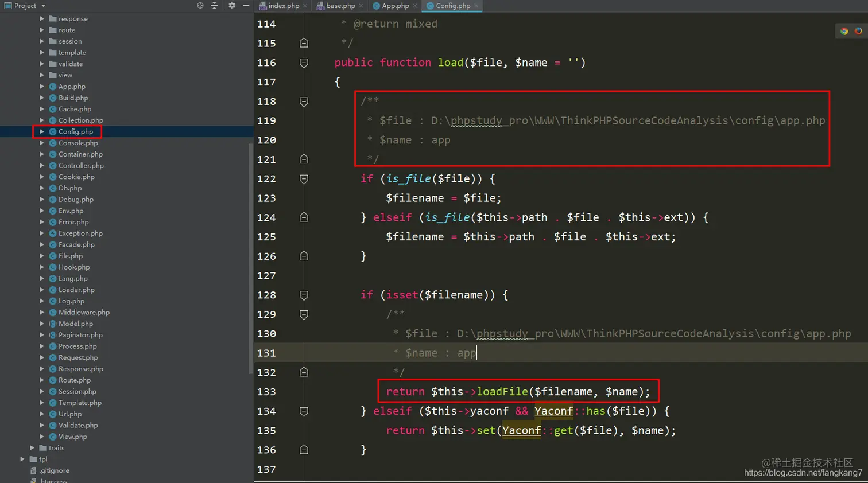Close the Config.php tab

pyautogui.click(x=476, y=6)
